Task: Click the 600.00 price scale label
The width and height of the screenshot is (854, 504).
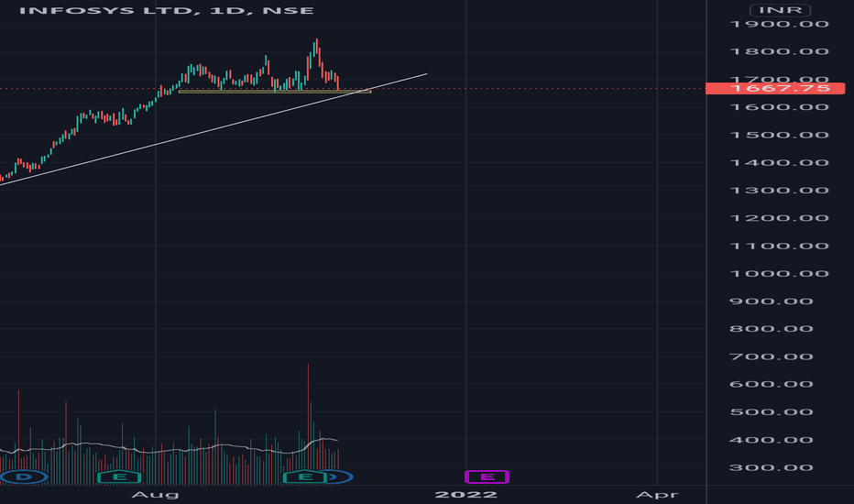Action: 772,385
